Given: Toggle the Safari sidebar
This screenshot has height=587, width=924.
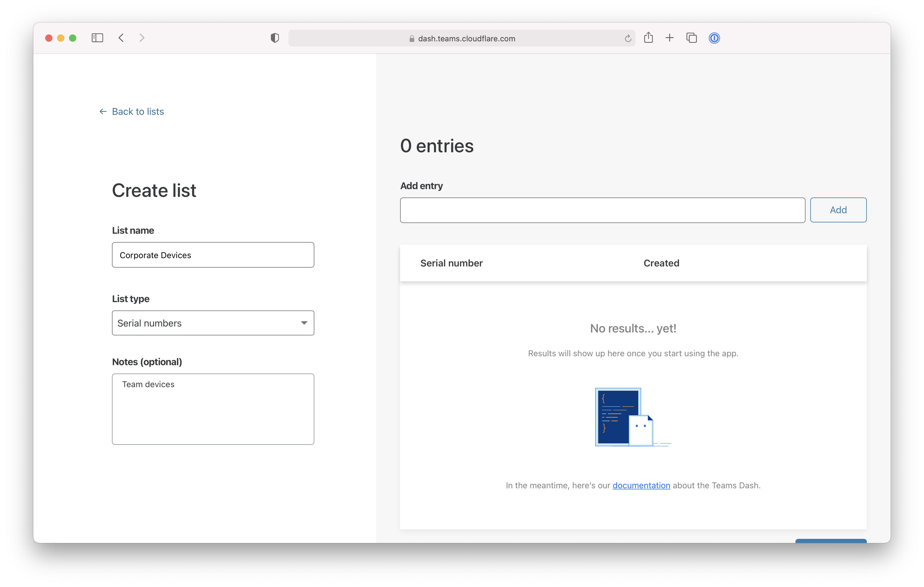Looking at the screenshot, I should point(97,37).
